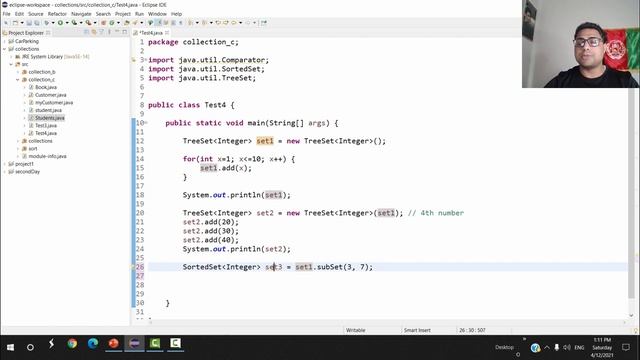This screenshot has width=640, height=360.
Task: Open the Project menu
Action: tap(123, 14)
